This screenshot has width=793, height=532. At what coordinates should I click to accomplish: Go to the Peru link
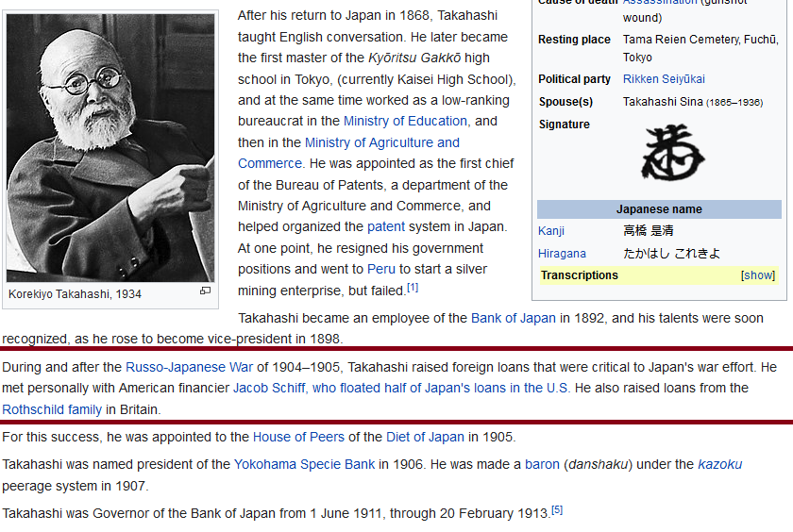coord(380,269)
